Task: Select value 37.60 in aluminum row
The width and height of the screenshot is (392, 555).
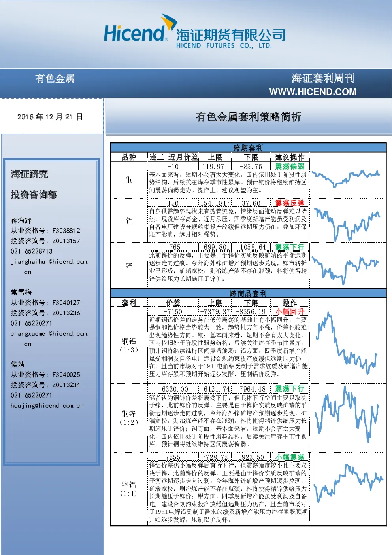Action: point(251,203)
